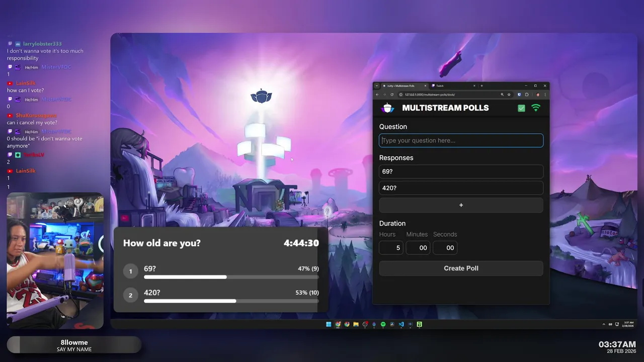This screenshot has width=644, height=362.
Task: Click the 'how can I vote?' chat message
Action: click(25, 90)
